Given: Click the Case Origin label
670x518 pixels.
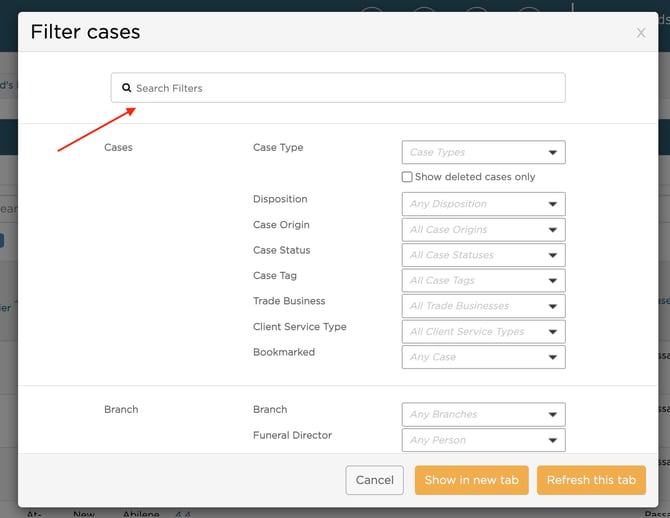Looking at the screenshot, I should [281, 225].
